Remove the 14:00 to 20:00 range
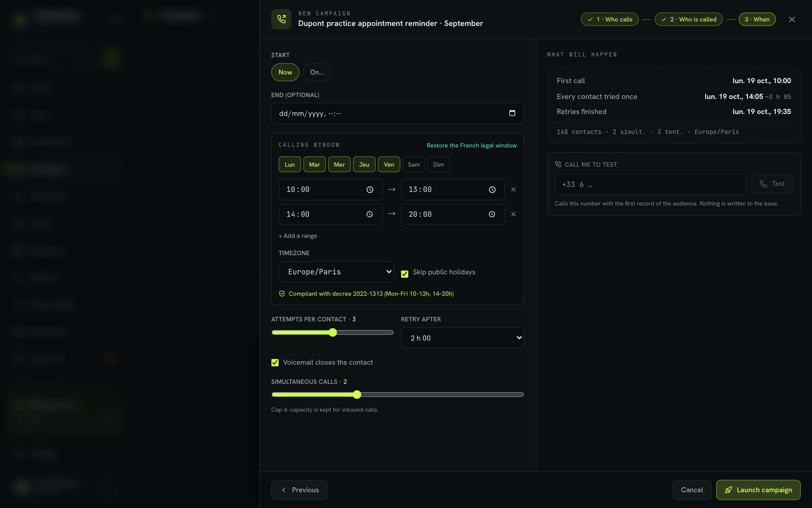812x508 pixels. [513, 214]
